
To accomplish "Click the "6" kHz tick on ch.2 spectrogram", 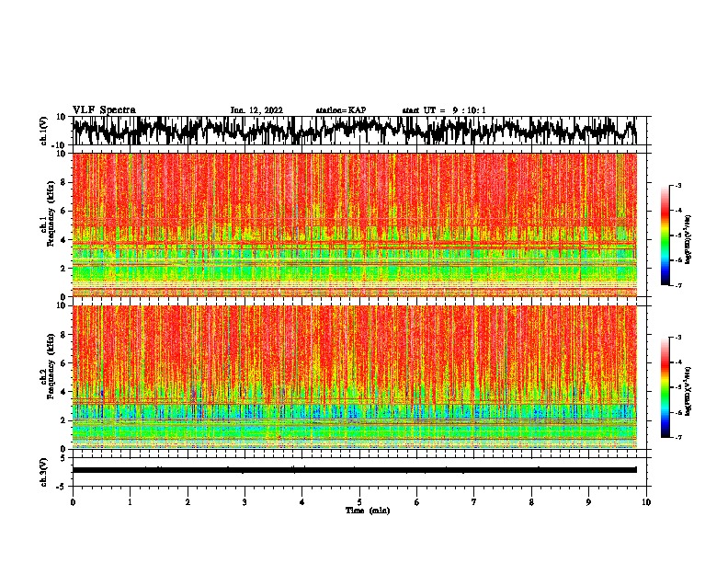I will (x=63, y=363).
